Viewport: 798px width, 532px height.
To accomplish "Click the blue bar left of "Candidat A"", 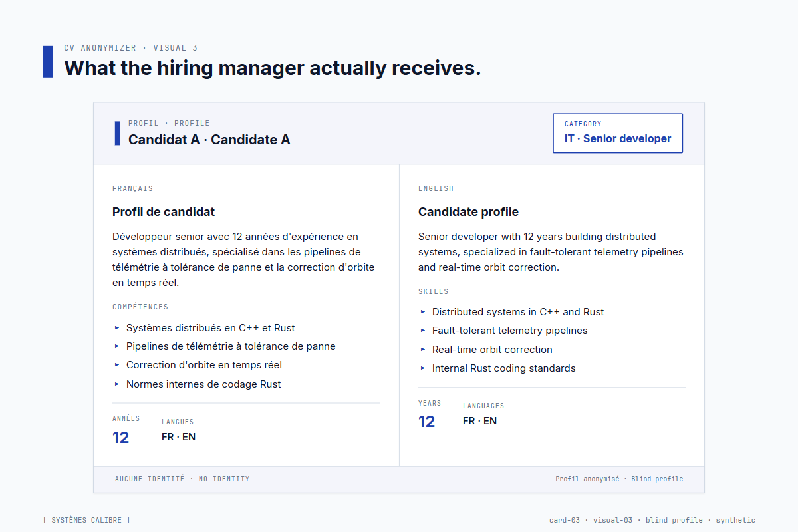I will [x=118, y=133].
